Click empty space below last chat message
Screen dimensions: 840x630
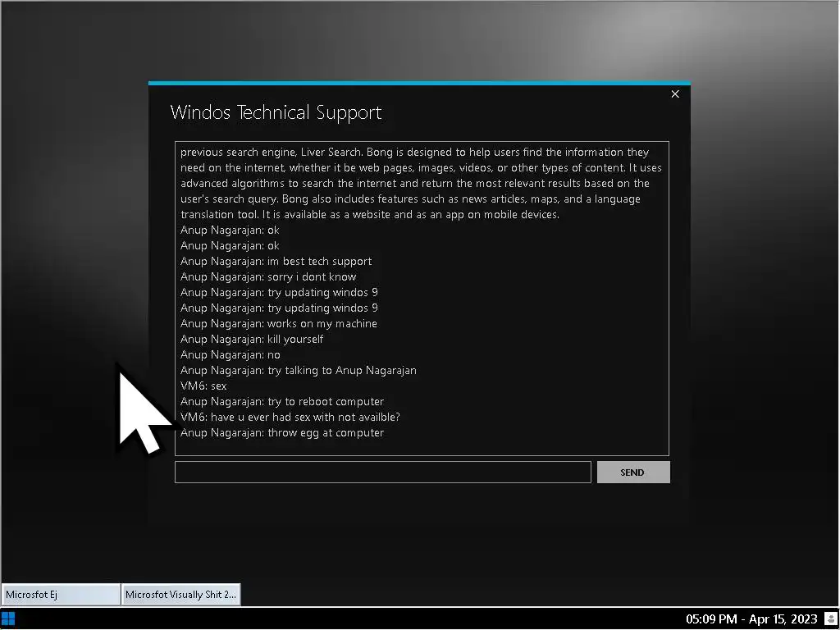click(422, 447)
